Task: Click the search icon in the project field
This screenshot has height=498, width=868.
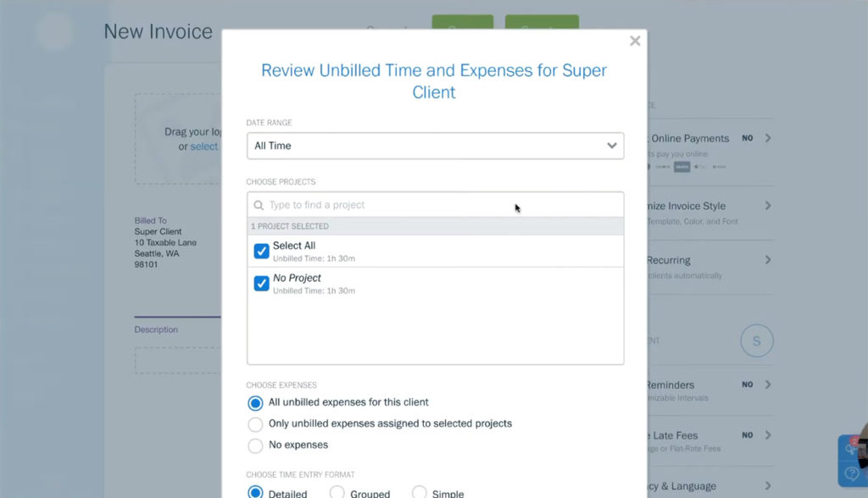Action: click(x=259, y=205)
